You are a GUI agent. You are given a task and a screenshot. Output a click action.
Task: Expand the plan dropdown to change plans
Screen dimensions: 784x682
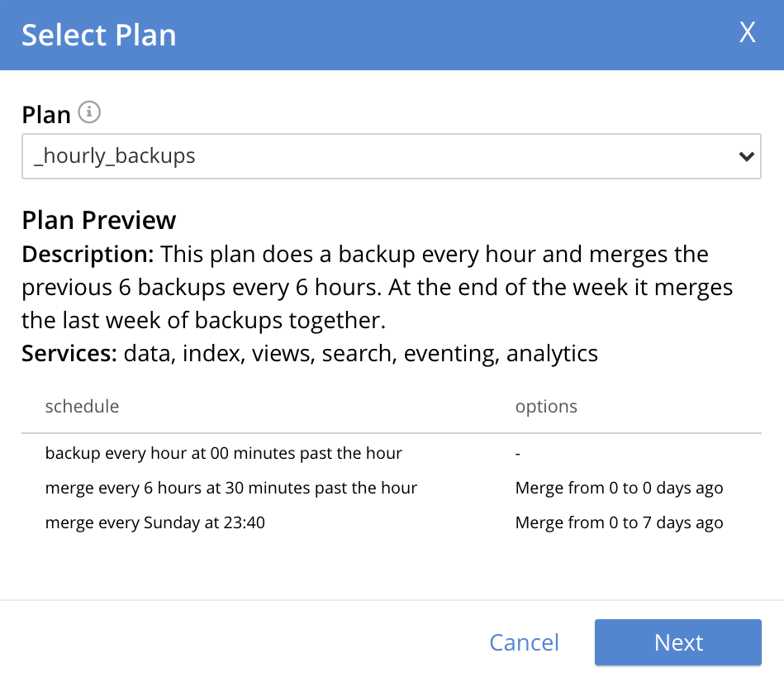click(392, 155)
